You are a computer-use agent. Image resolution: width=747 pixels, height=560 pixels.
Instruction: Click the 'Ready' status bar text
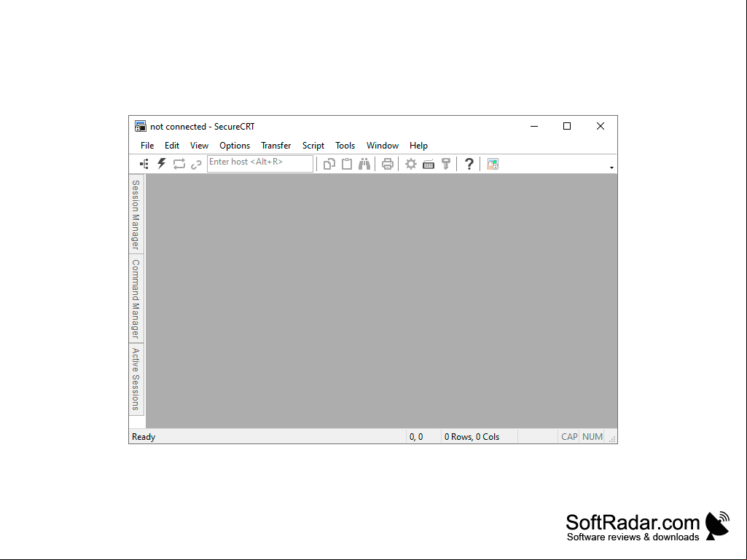(144, 437)
